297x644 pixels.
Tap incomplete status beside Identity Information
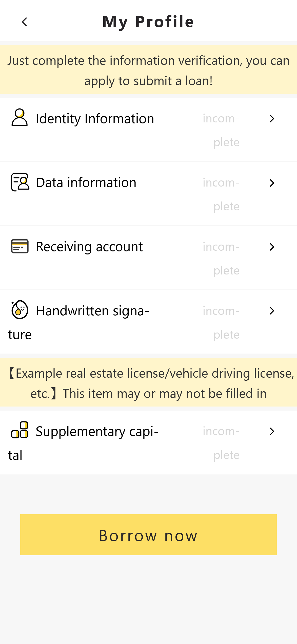221,130
